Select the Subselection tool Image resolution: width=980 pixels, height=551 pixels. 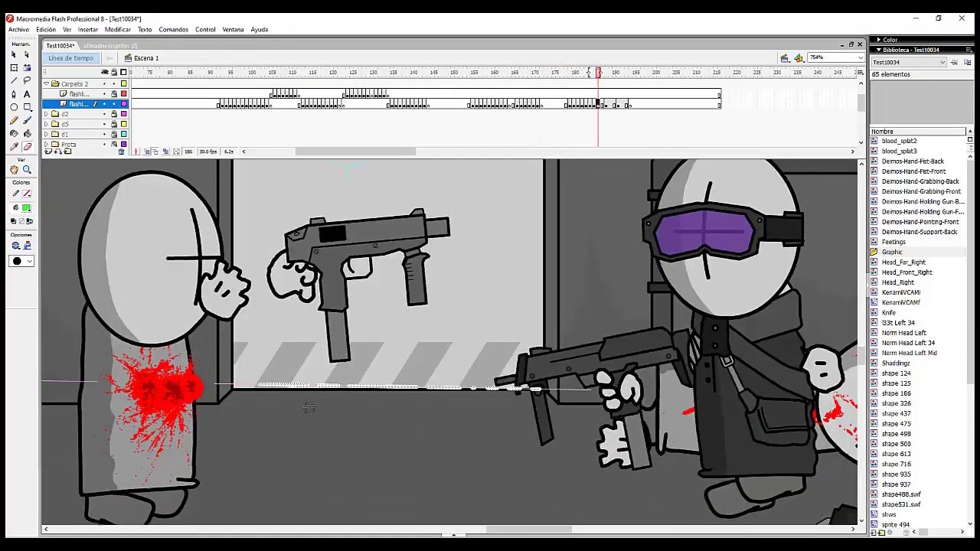(x=27, y=54)
